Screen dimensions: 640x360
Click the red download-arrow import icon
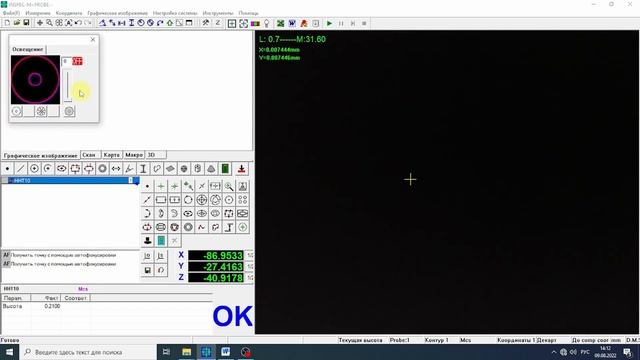click(x=241, y=169)
